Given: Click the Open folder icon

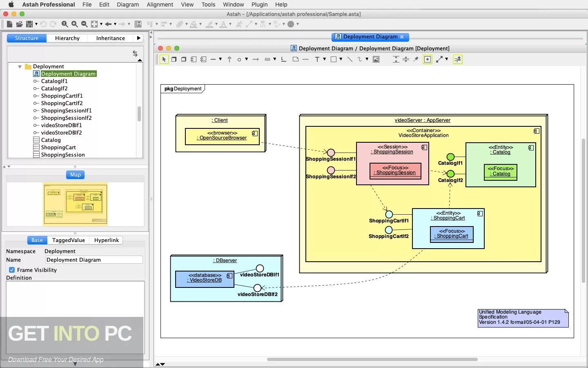Looking at the screenshot, I should point(19,24).
